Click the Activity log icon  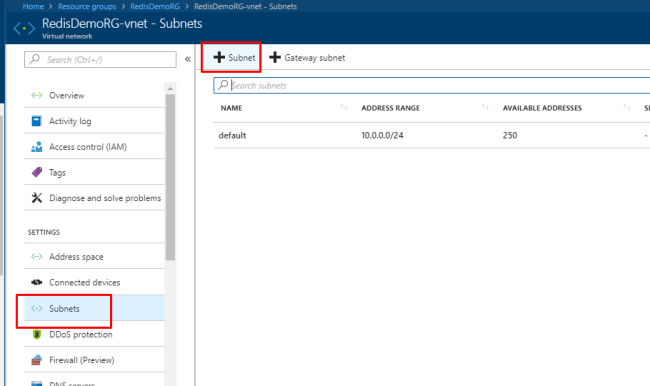pos(36,121)
